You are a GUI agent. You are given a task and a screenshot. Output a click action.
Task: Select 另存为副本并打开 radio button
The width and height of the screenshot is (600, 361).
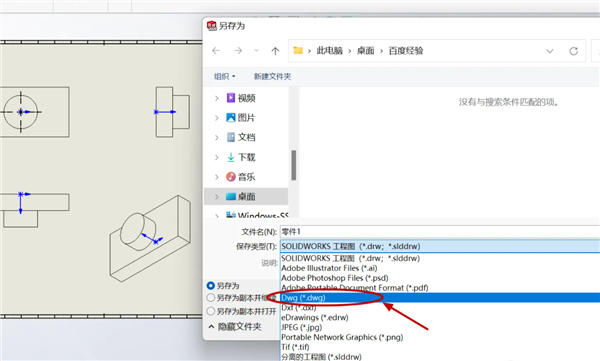(210, 311)
